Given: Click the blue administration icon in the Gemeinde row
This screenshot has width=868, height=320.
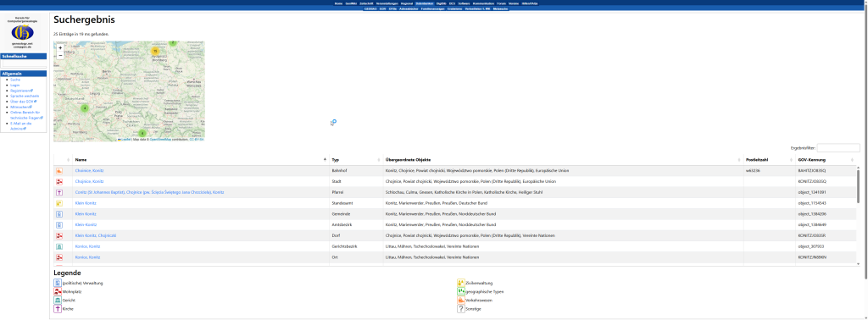Looking at the screenshot, I should (59, 214).
